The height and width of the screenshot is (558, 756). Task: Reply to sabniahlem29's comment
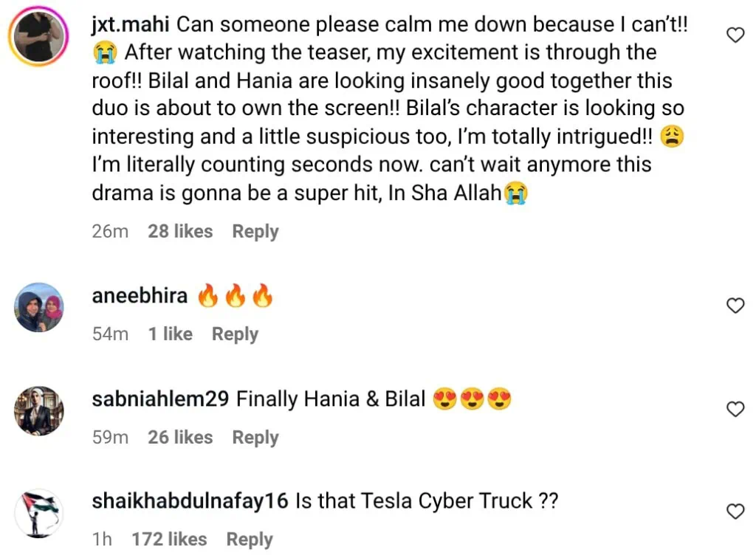(x=255, y=437)
